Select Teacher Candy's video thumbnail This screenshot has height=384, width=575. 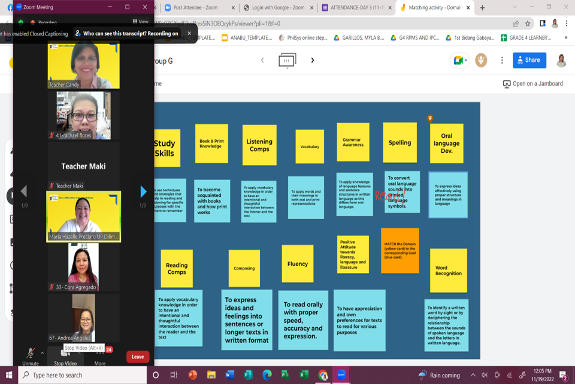84,66
